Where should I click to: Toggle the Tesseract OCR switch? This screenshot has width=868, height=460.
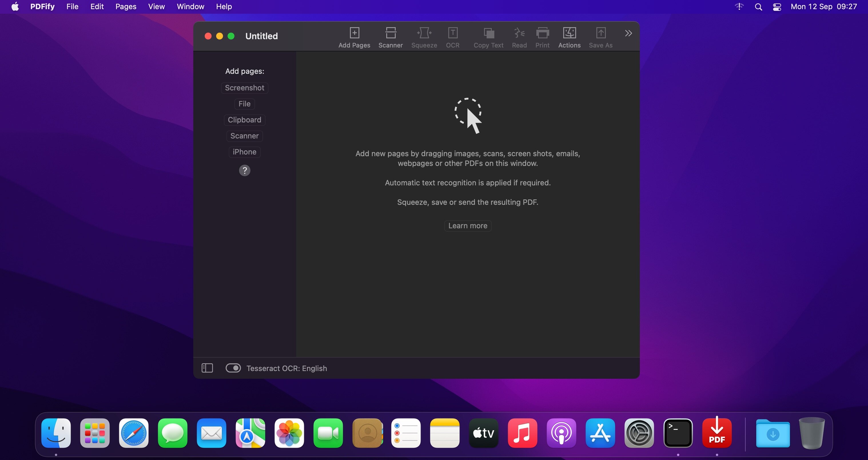[233, 368]
